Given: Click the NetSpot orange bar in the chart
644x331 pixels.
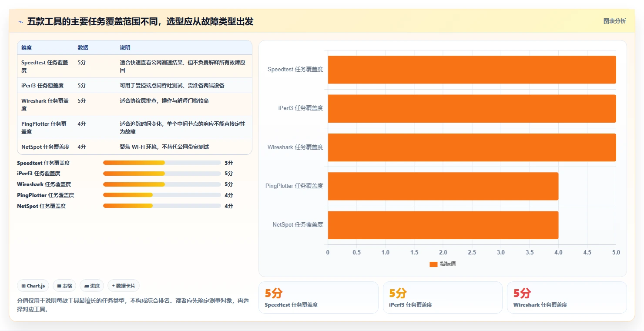Looking at the screenshot, I should (443, 225).
